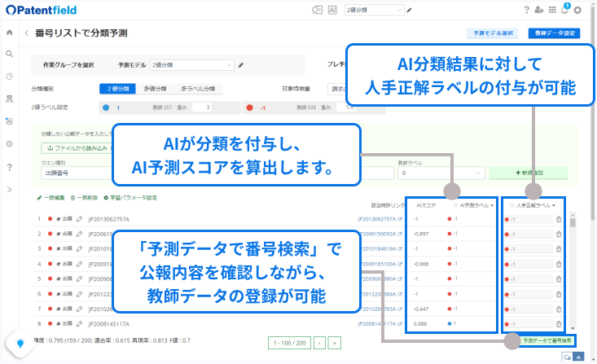Image resolution: width=597 pixels, height=364 pixels.
Task: Delete row 4 with trash icon
Action: point(559,264)
